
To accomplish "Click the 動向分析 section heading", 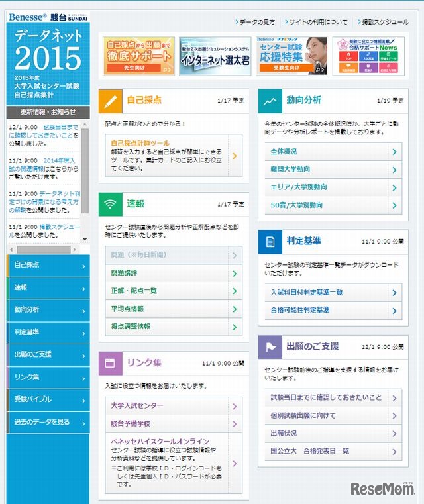I will (304, 100).
